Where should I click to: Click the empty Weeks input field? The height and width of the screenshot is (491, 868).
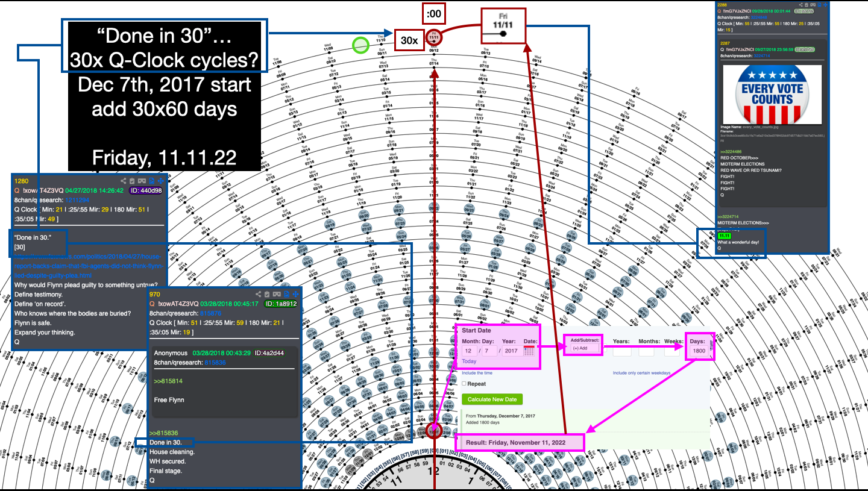(672, 351)
